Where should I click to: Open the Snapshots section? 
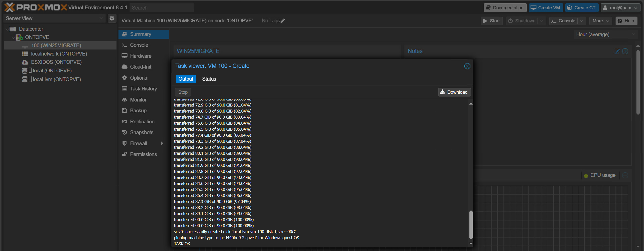pos(144,132)
